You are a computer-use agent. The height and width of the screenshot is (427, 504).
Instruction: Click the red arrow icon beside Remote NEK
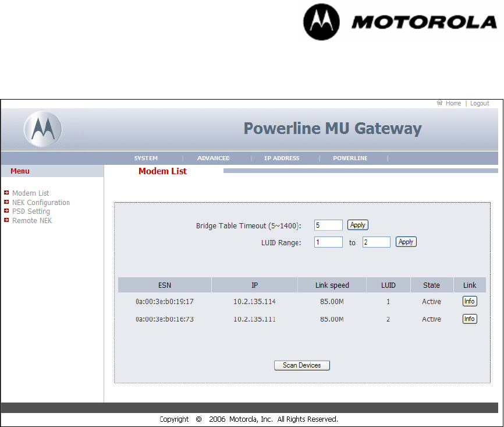(6, 220)
